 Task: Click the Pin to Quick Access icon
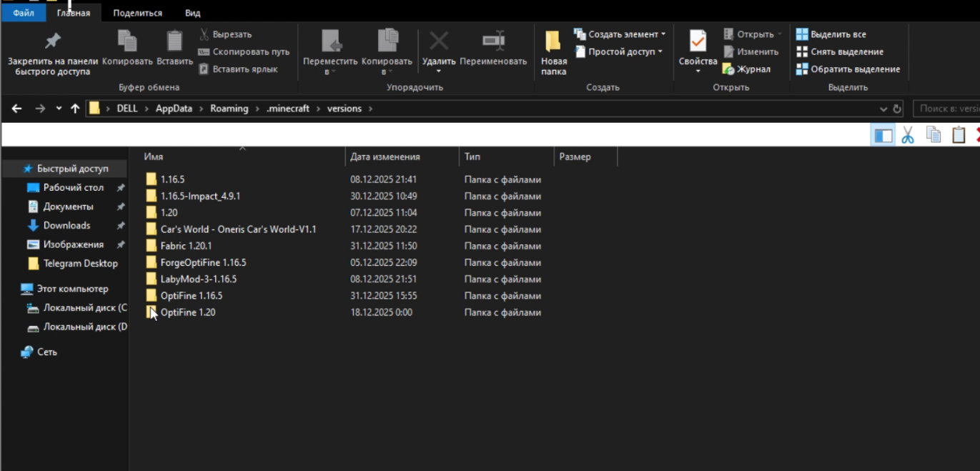pyautogui.click(x=53, y=41)
